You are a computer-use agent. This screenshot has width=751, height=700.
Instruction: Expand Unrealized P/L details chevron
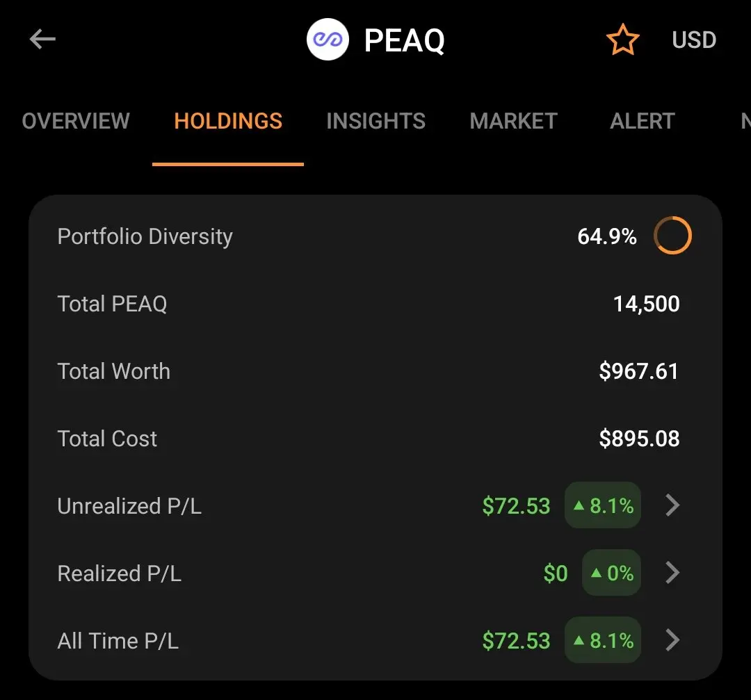672,505
